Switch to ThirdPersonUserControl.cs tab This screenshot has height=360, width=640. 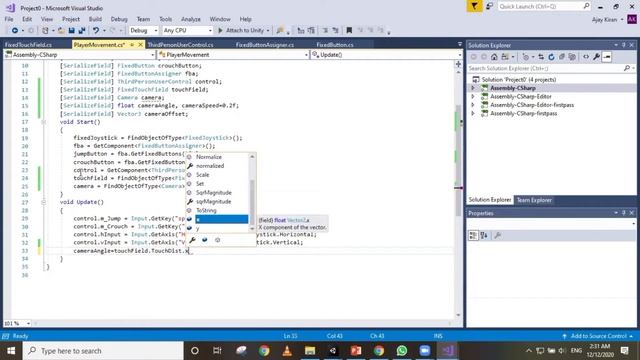point(180,44)
